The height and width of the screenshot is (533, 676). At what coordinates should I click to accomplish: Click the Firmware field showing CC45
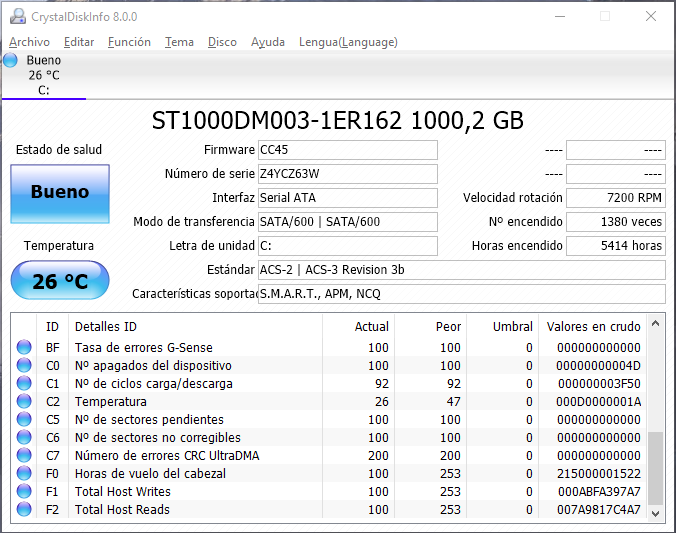point(347,150)
